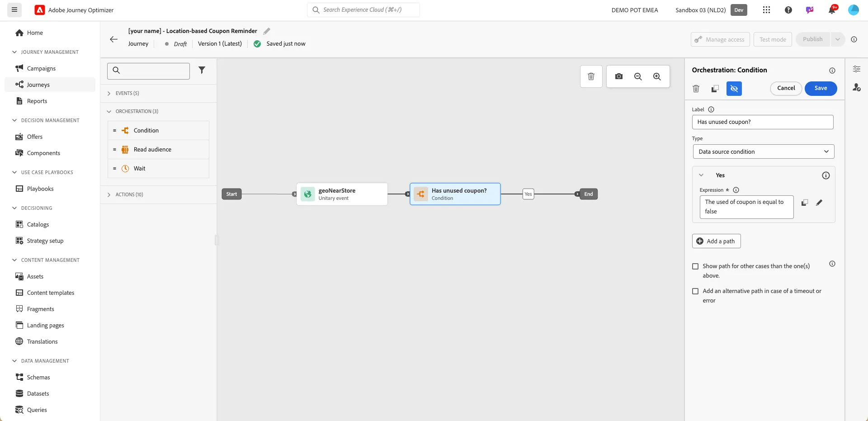Click the Add a path button
This screenshot has height=421, width=868.
point(716,241)
